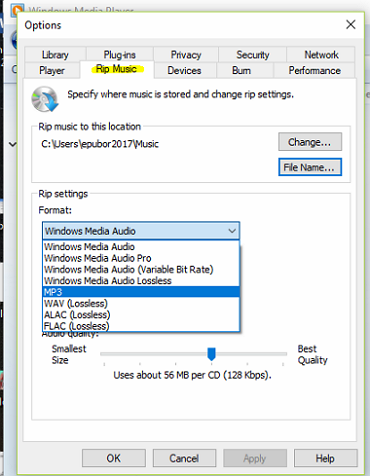The width and height of the screenshot is (370, 476).
Task: Close the Options dialog with X
Action: coord(350,24)
